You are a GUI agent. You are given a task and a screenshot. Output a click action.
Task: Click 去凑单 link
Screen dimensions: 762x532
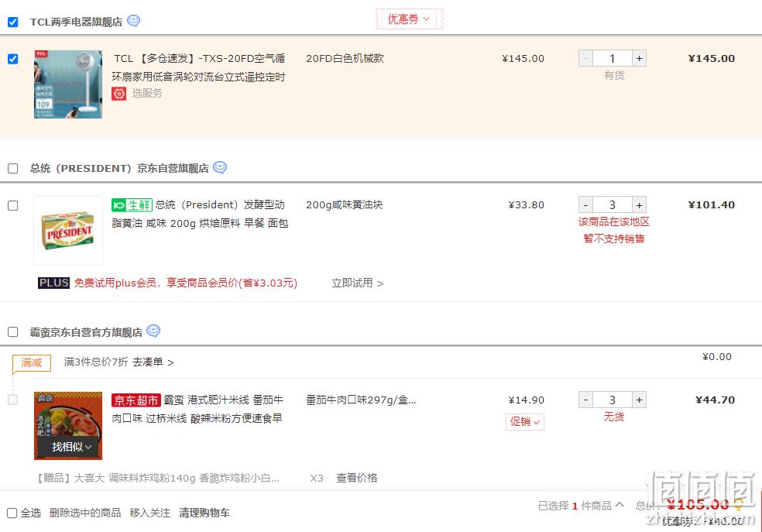coord(153,362)
